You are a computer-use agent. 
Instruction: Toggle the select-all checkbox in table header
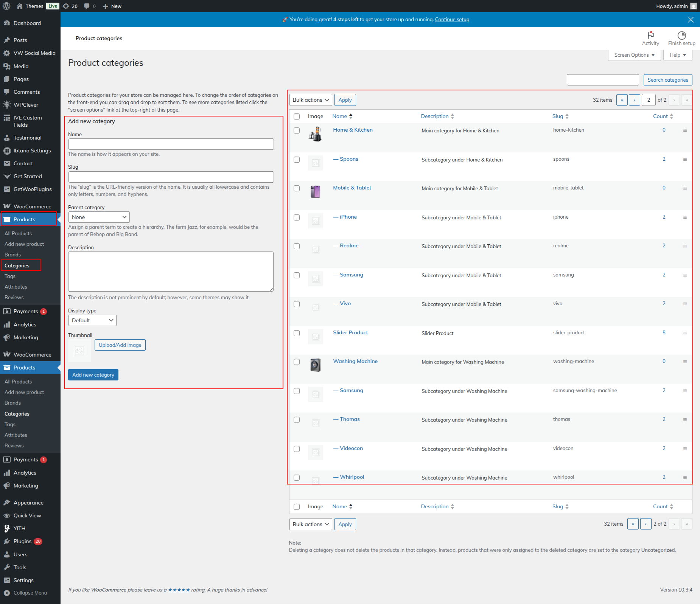pos(297,116)
